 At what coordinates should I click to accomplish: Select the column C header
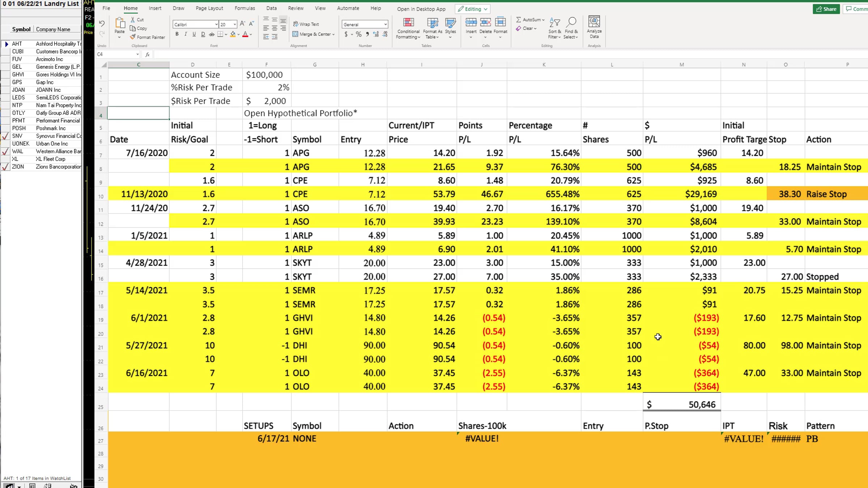tap(139, 65)
